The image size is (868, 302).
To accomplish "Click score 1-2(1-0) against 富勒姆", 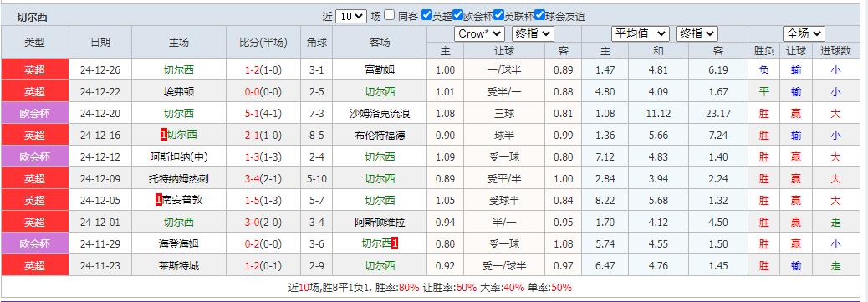I will click(x=263, y=70).
